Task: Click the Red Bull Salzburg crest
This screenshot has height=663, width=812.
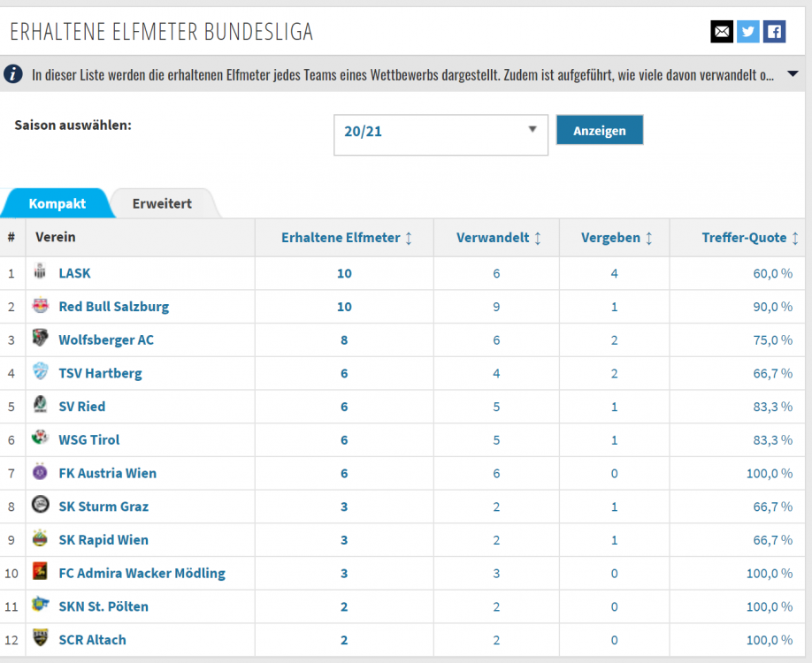Action: [40, 305]
